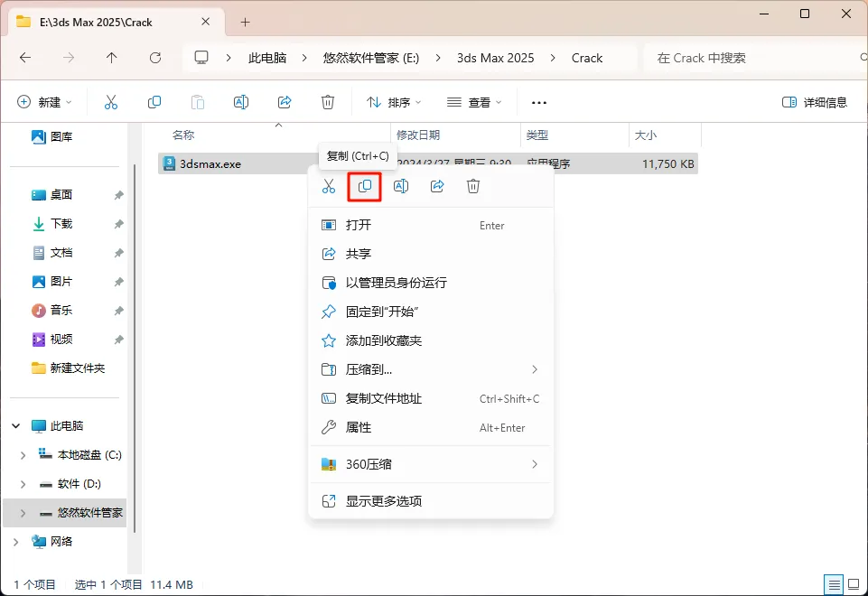
Task: Select 共享 in context menu
Action: [x=431, y=254]
